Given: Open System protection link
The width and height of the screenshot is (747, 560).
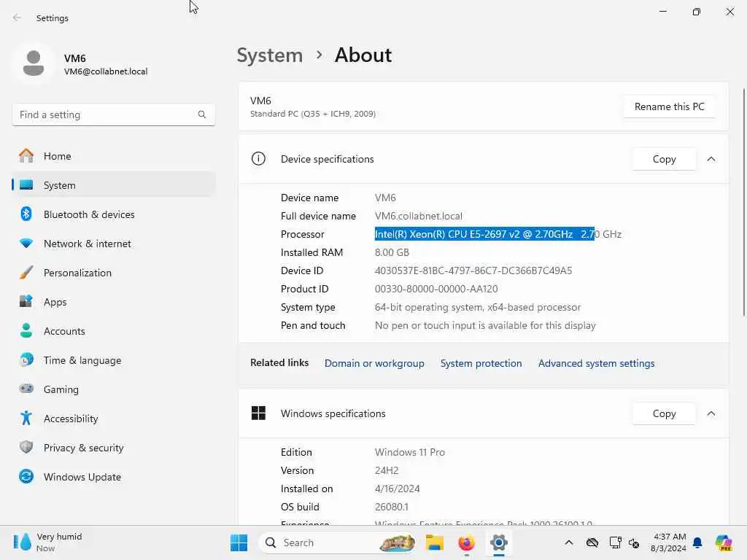Looking at the screenshot, I should click(x=481, y=363).
